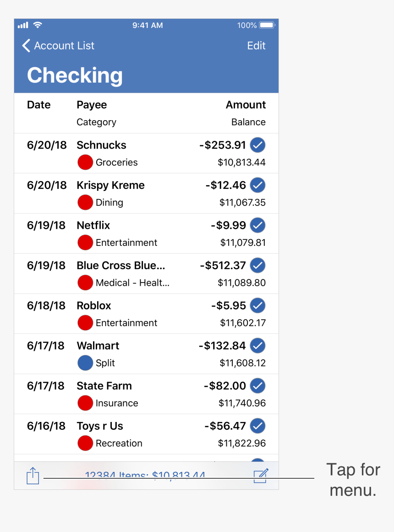Toggle cleared checkmark for Netflix transaction
This screenshot has width=394, height=532.
point(258,226)
